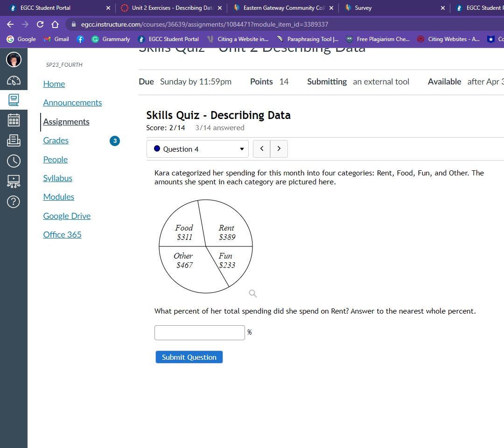Viewport: 504px width, 448px height.
Task: Go back a question using the left chevron
Action: [x=261, y=149]
